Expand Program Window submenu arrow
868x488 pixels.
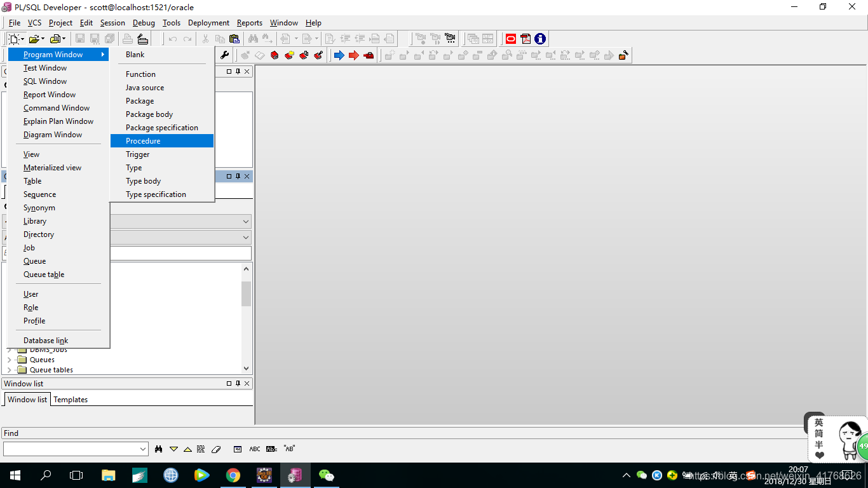[102, 55]
